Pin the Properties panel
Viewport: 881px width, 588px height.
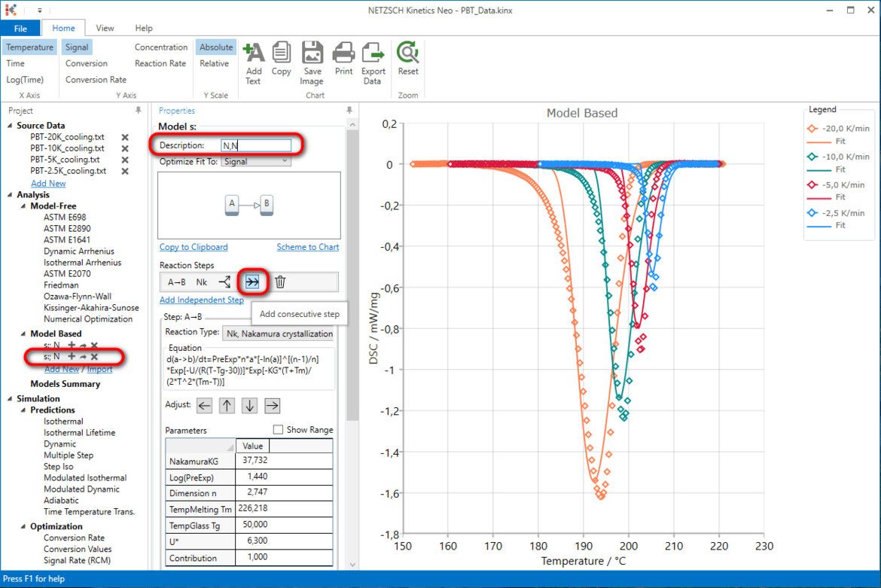(349, 111)
